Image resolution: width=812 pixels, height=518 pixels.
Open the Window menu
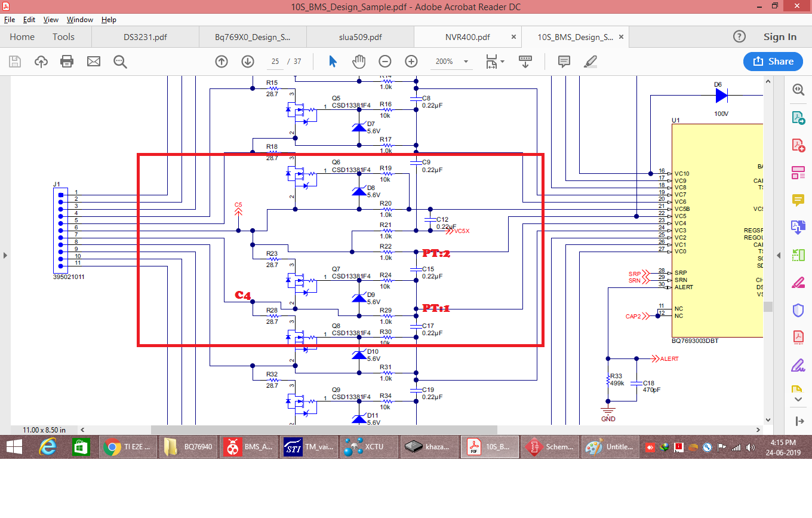[79, 20]
